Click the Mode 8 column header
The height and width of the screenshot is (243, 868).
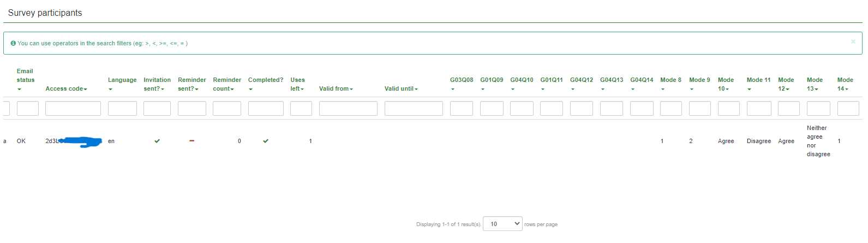pos(671,80)
